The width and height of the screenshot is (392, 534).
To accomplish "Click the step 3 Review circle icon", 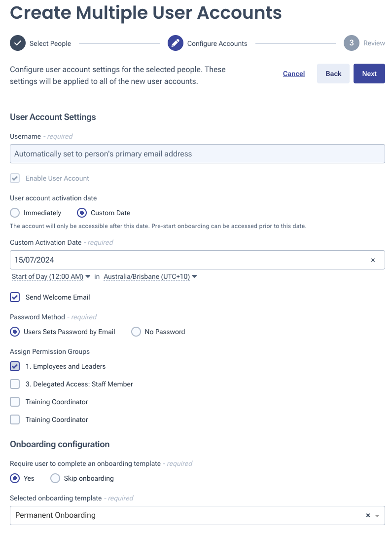I will (x=351, y=43).
